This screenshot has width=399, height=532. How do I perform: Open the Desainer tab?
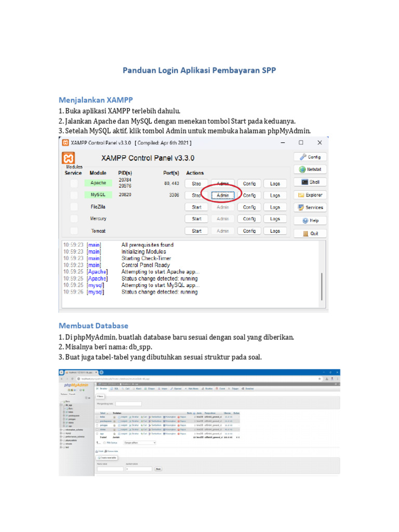click(248, 389)
